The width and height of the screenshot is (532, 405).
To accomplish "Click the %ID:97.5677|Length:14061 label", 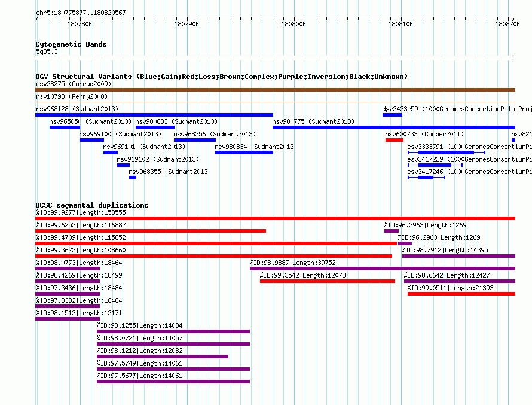I will [x=139, y=376].
